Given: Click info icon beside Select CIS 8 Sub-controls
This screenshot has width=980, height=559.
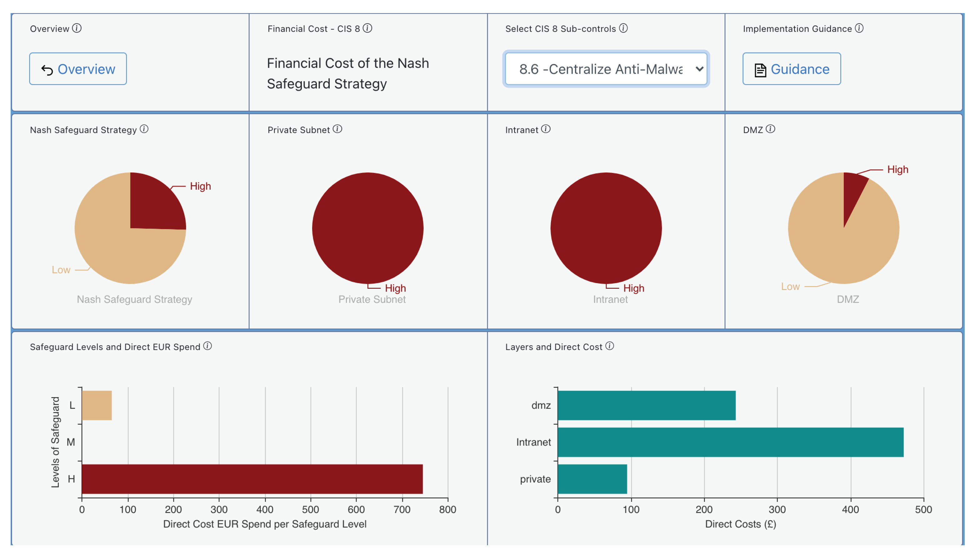Looking at the screenshot, I should click(x=623, y=28).
